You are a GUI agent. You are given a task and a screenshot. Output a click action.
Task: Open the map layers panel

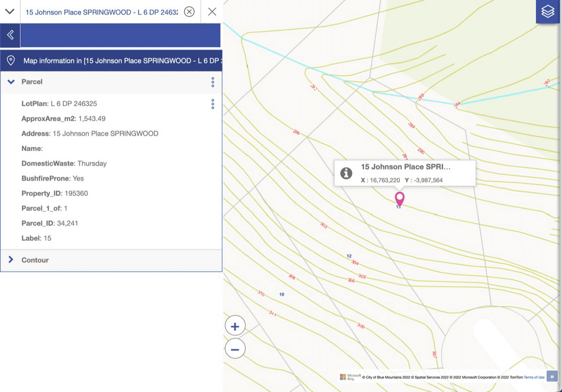click(x=548, y=12)
